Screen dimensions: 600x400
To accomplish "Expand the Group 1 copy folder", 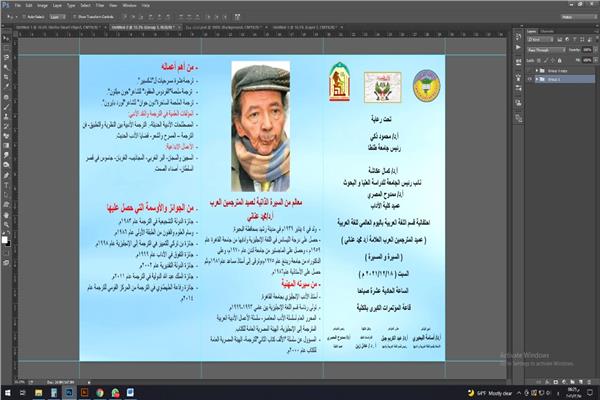I will (x=536, y=71).
